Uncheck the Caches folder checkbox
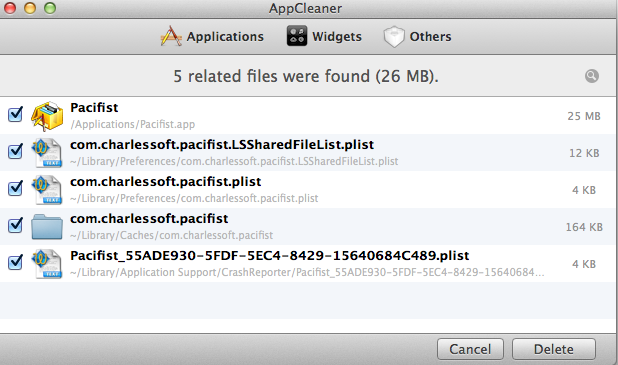Viewport: 618px width, 365px height. tap(15, 225)
